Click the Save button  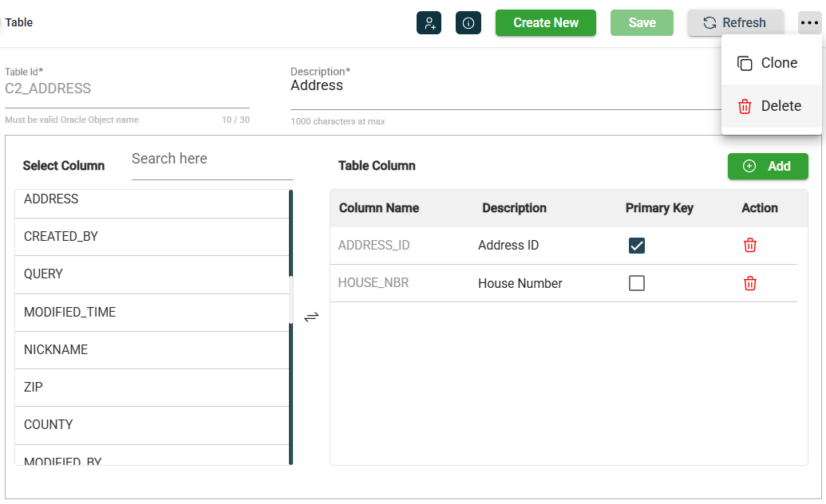pos(642,23)
